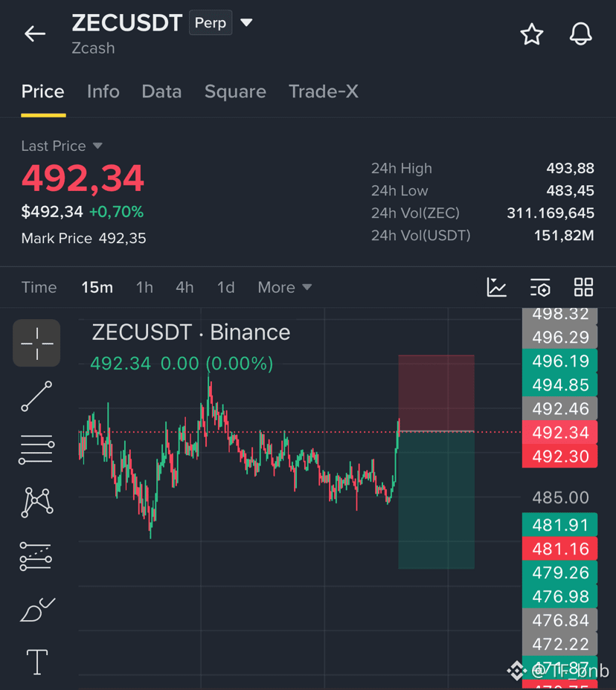Tap the large 492,34 last price
Image resolution: width=616 pixels, height=690 pixels.
pos(83,178)
